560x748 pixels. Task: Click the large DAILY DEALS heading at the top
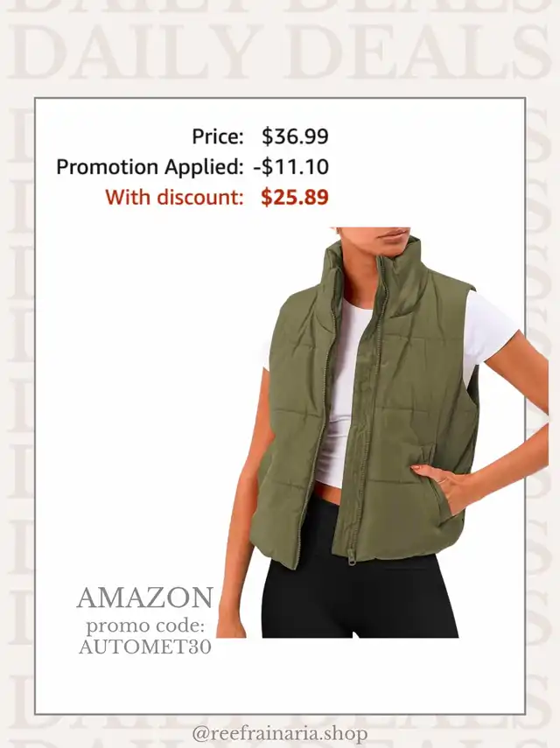280,51
